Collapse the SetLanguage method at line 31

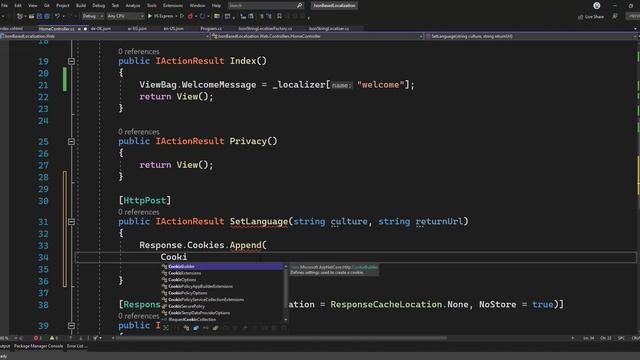click(71, 222)
